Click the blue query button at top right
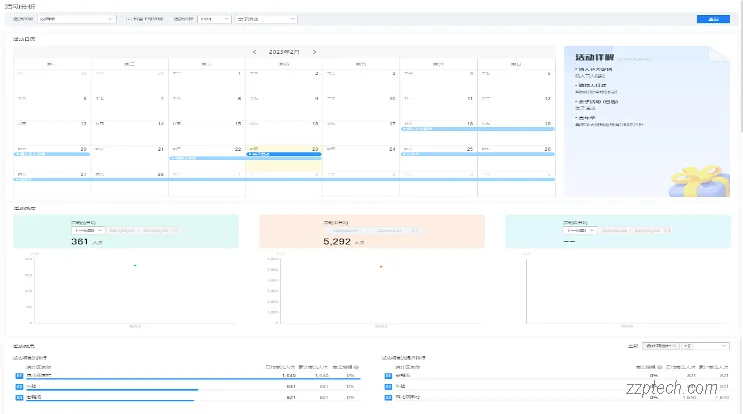 [x=711, y=18]
